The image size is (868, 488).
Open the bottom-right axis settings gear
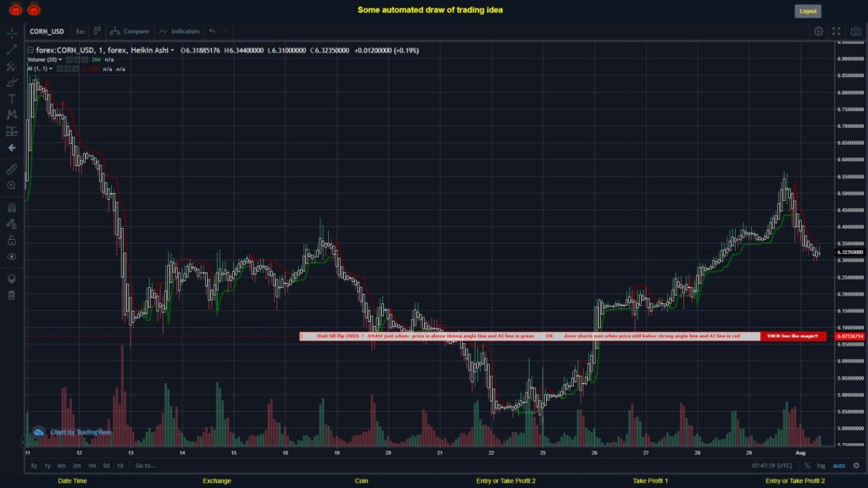pos(856,466)
